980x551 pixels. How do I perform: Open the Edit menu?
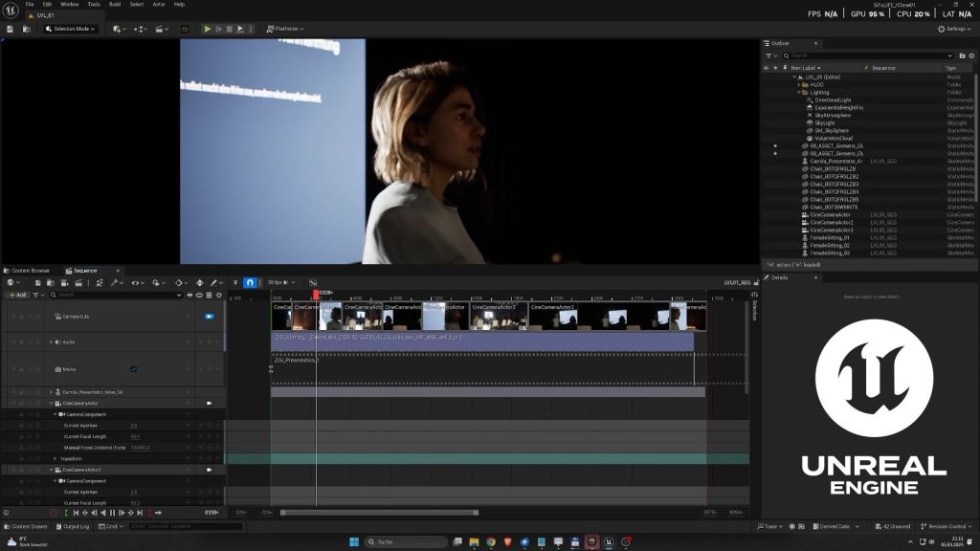click(x=47, y=5)
